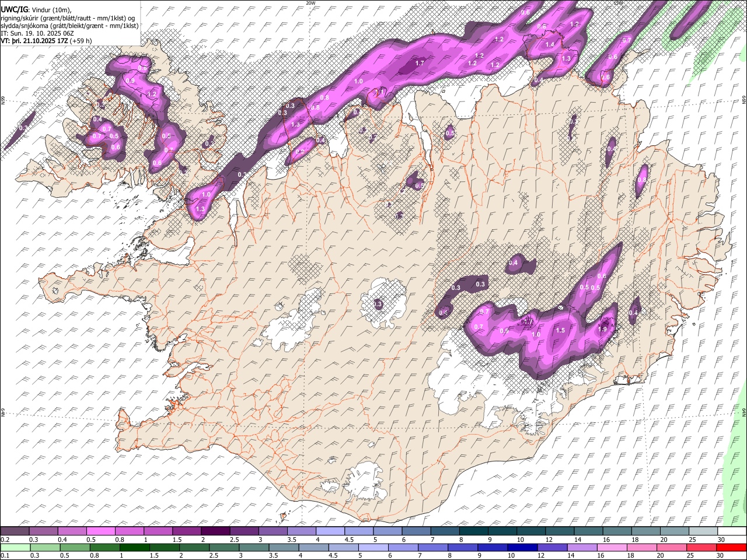
Task: Pick pale green 0.1 swatch in lower legend row
Action: click(x=15, y=548)
